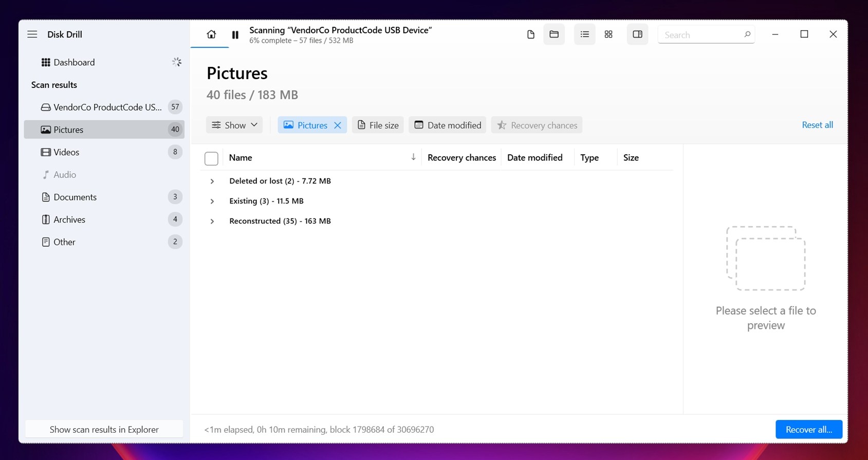Toggle the preview panel icon

pos(637,34)
